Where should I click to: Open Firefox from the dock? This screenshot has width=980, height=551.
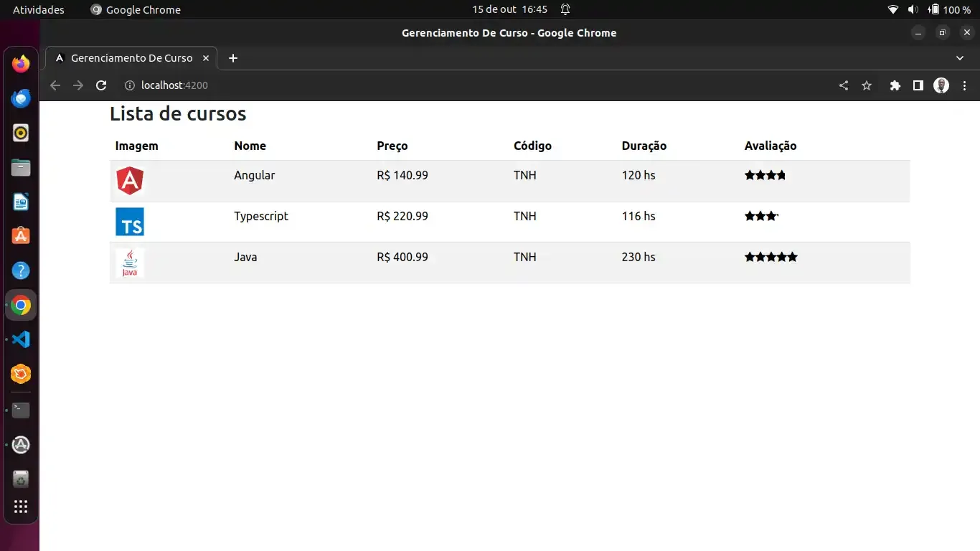point(21,64)
